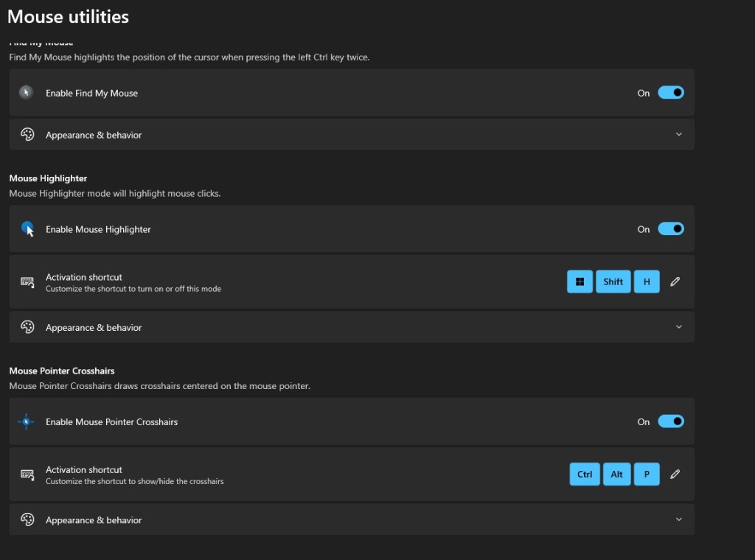This screenshot has width=755, height=560.
Task: Expand the Mouse Highlighter Appearance & behavior chevron
Action: point(679,327)
